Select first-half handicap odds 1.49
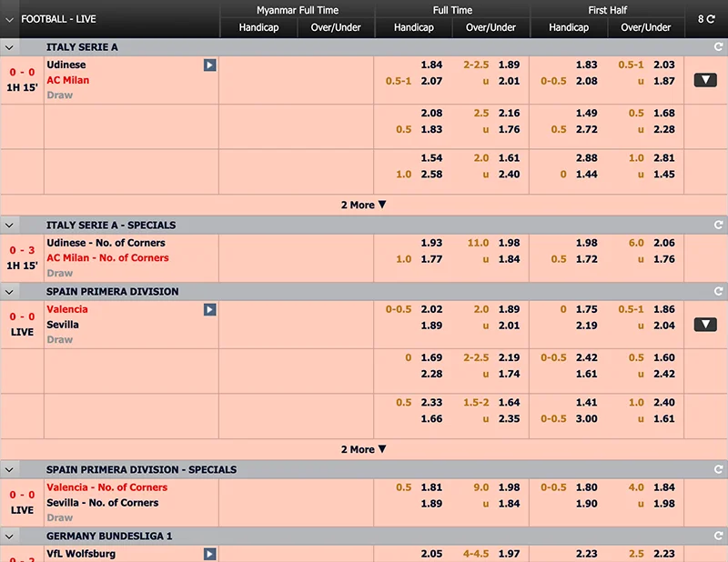Viewport: 728px width, 562px height. (x=587, y=113)
